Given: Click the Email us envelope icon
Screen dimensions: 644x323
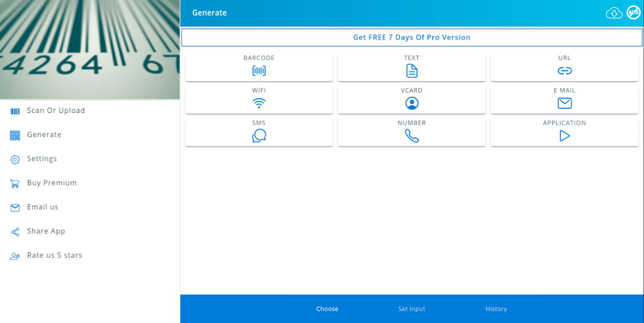Looking at the screenshot, I should (15, 208).
